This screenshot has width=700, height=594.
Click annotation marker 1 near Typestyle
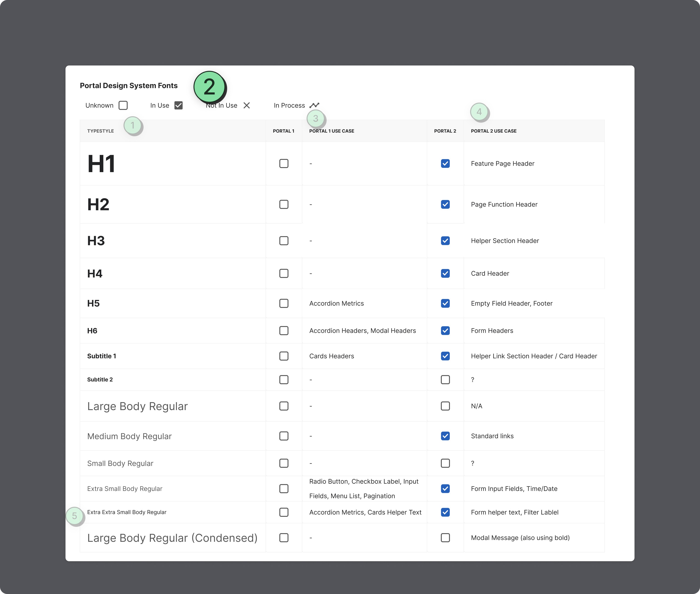133,125
